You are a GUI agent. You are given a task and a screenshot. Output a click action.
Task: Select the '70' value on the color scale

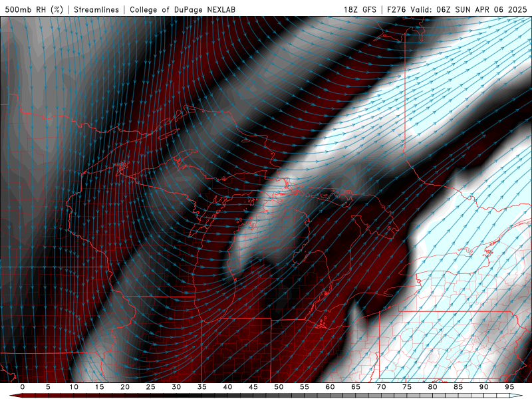coord(381,387)
